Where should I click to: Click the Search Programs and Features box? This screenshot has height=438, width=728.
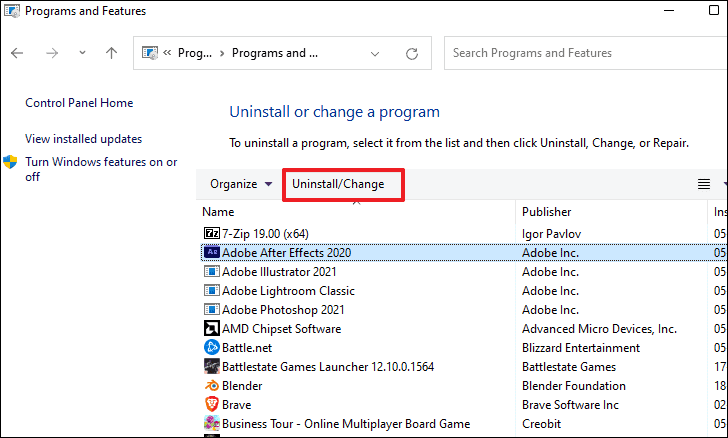(x=586, y=53)
